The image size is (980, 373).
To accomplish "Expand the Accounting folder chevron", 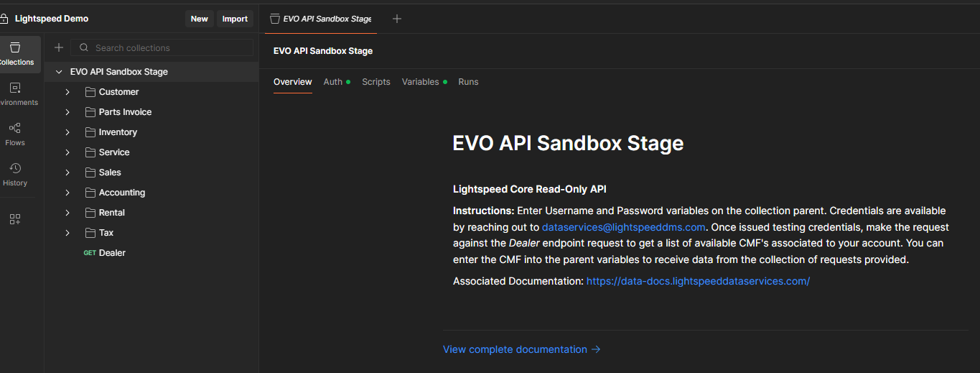I will point(67,193).
